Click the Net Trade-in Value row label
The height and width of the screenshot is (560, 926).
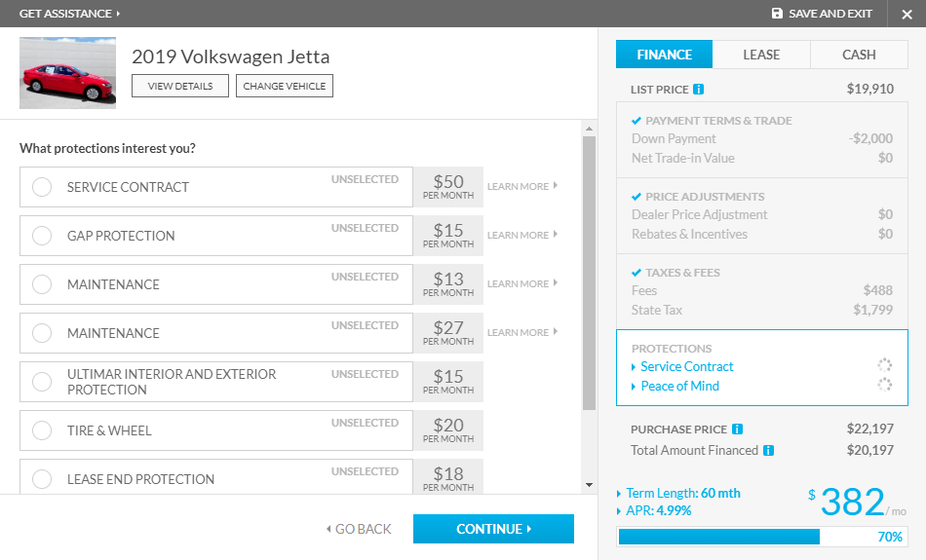tap(682, 158)
